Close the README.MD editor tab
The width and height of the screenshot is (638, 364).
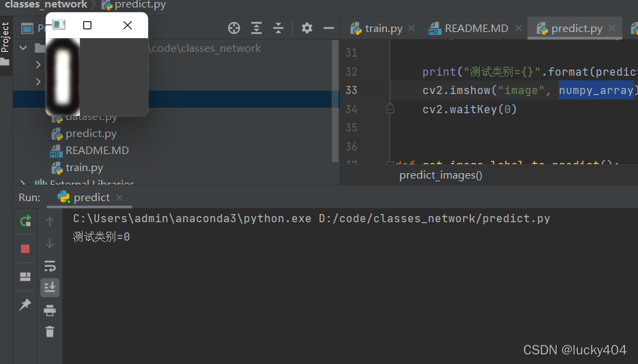click(519, 28)
